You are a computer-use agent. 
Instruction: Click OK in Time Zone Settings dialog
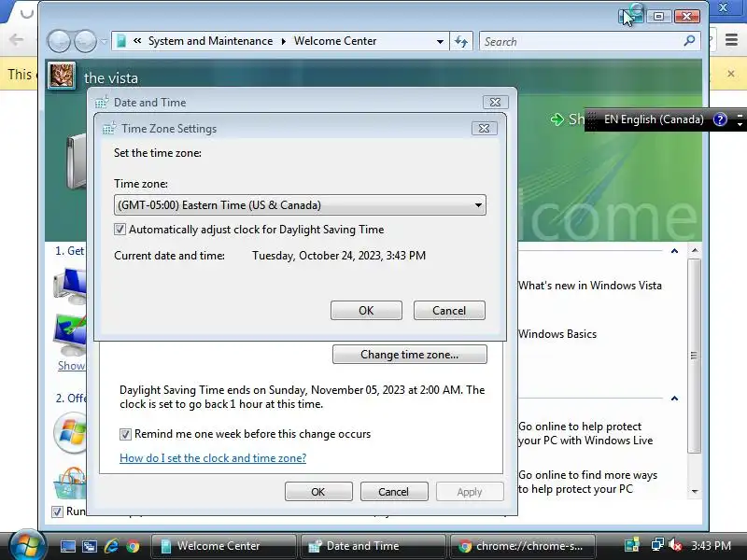tap(366, 311)
